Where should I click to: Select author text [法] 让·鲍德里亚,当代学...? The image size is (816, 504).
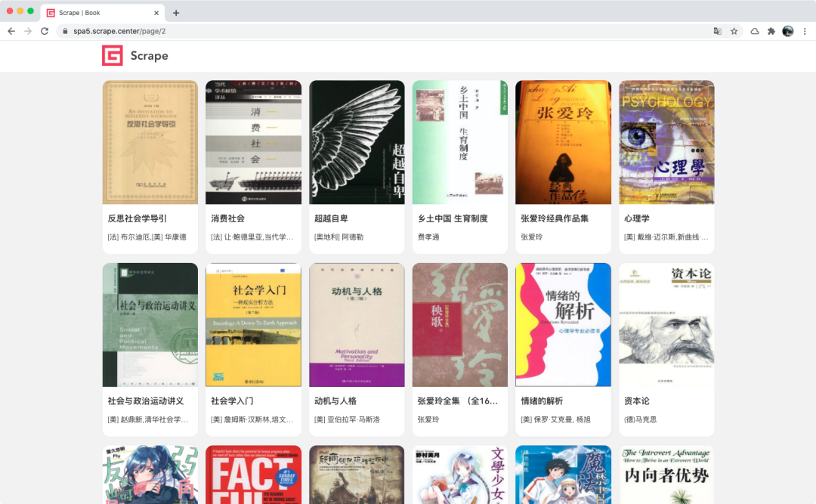tap(252, 237)
